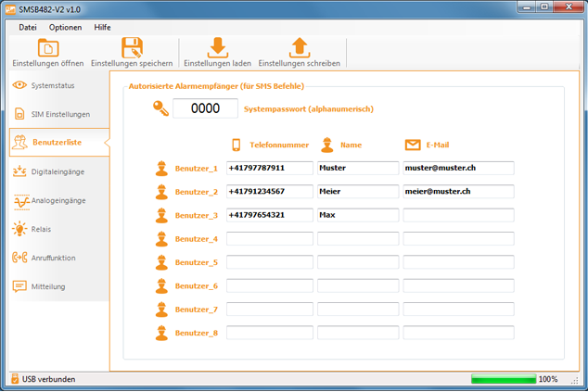The height and width of the screenshot is (392, 588).
Task: Click the Einstellungen laden download icon
Action: (218, 48)
